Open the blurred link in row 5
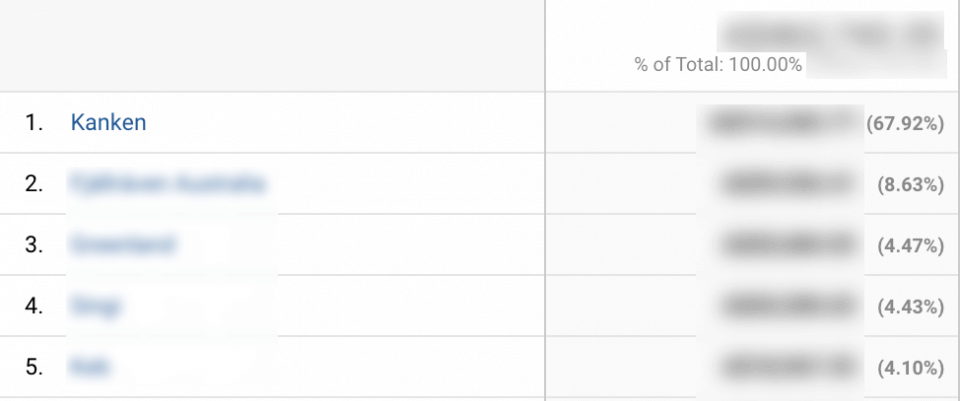The height and width of the screenshot is (401, 960). (90, 367)
